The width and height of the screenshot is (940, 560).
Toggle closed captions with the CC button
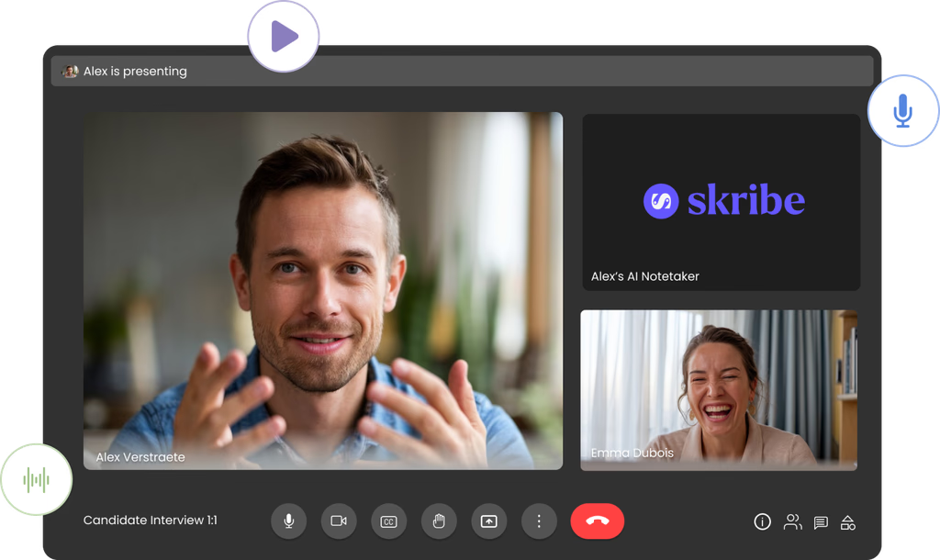pos(388,521)
